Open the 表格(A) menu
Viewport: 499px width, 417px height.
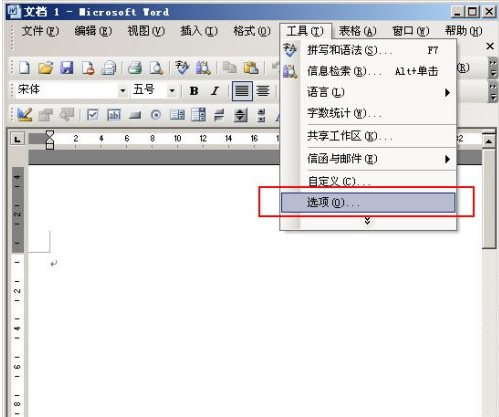(x=358, y=31)
